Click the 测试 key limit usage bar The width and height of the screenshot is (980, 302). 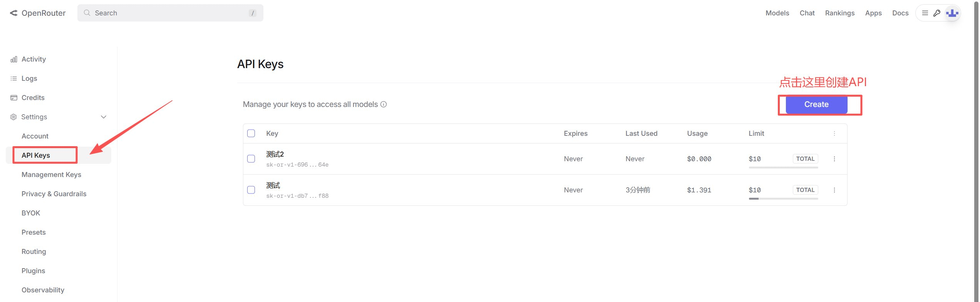click(x=783, y=199)
